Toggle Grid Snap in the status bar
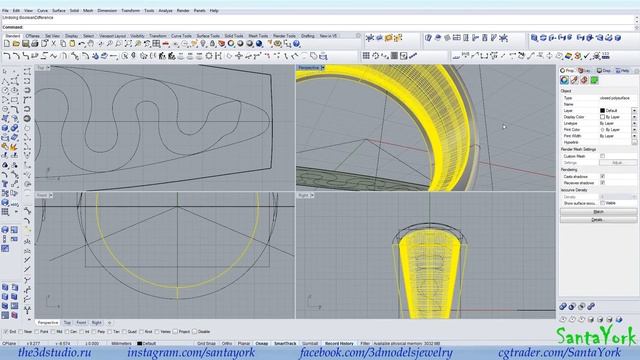This screenshot has height=360, width=640. (207, 344)
